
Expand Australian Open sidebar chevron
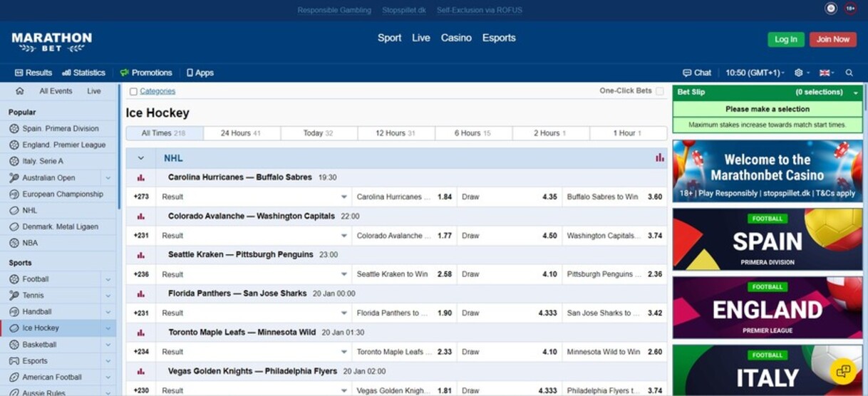click(108, 178)
